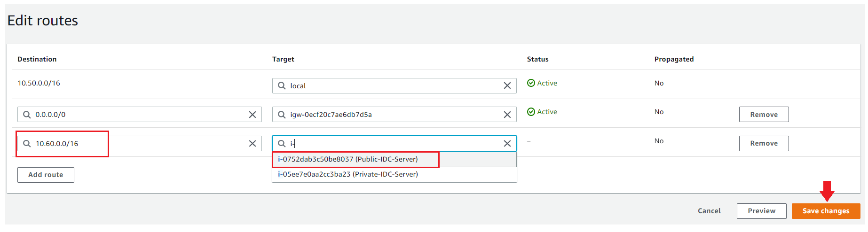This screenshot has height=232, width=868.
Task: Preview the route changes
Action: click(761, 211)
